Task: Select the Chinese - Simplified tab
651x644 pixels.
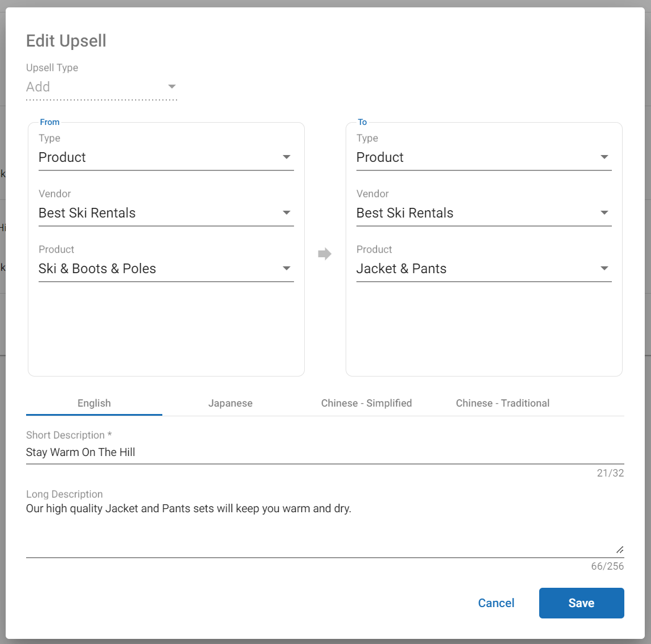Action: pos(367,403)
